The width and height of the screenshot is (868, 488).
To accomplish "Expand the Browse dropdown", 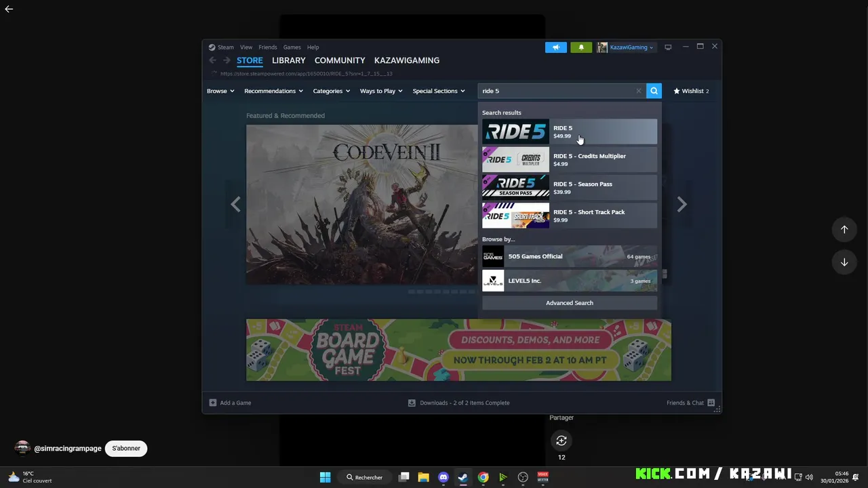I will tap(220, 91).
